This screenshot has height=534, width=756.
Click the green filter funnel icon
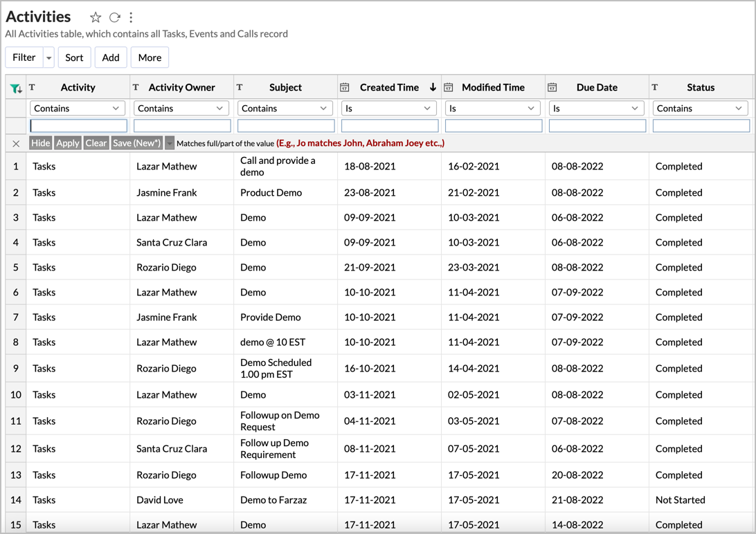15,88
